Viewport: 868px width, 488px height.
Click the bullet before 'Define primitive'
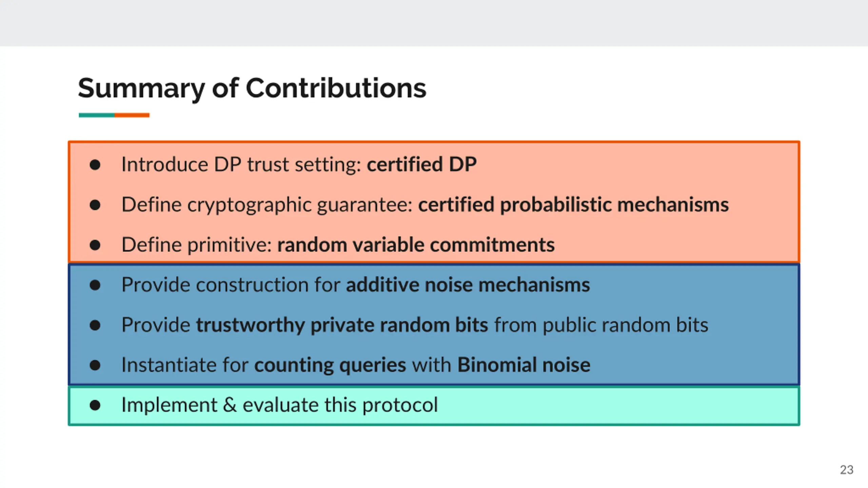(x=95, y=245)
